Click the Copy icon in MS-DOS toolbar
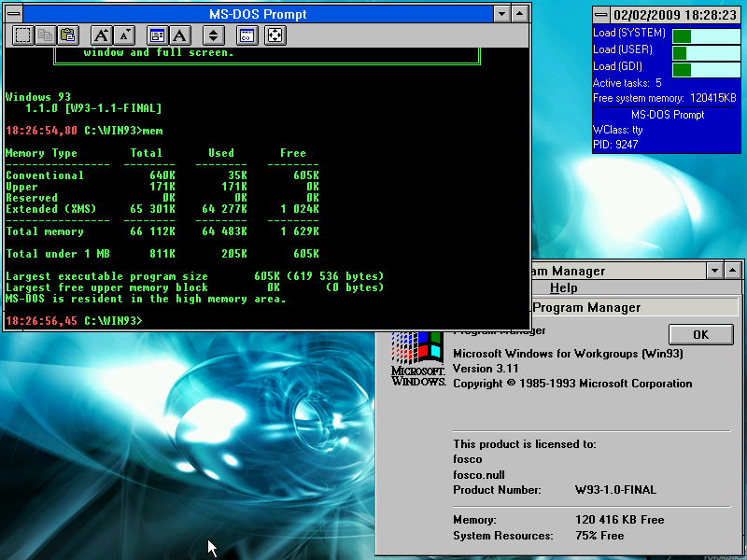This screenshot has width=747, height=560. (46, 35)
